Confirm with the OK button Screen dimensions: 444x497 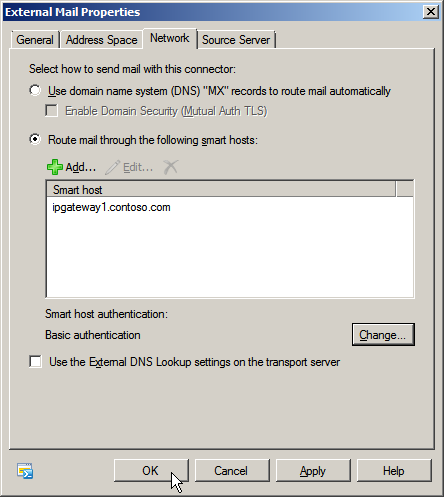(151, 471)
